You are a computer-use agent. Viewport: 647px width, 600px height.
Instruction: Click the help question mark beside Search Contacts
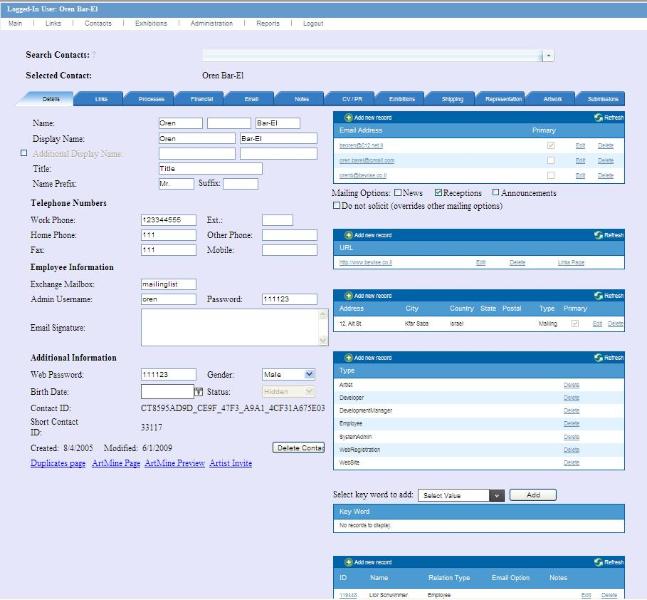click(94, 55)
